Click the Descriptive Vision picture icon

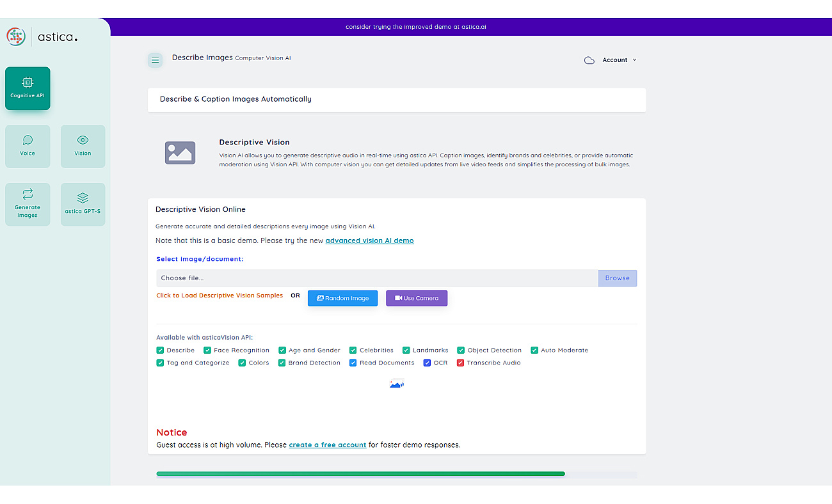pos(180,153)
